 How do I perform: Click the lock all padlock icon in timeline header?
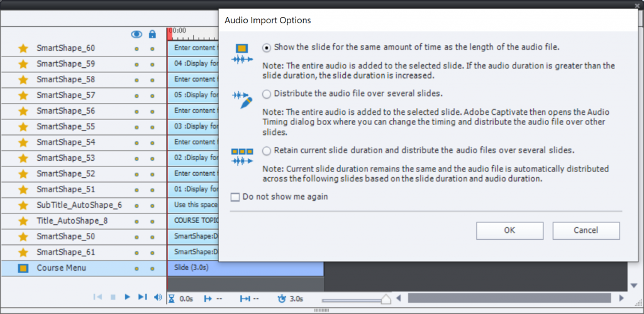tap(152, 34)
